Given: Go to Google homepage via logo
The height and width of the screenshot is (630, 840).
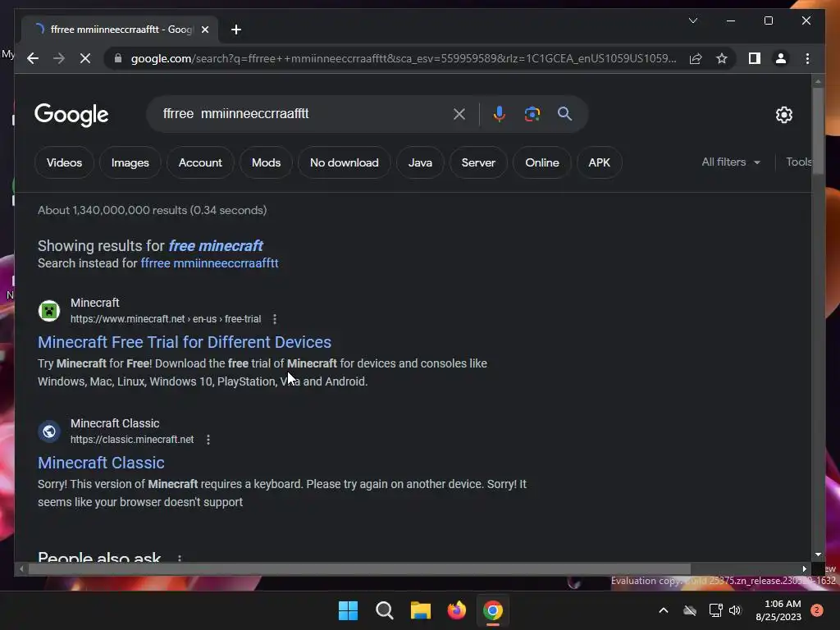Looking at the screenshot, I should [71, 115].
